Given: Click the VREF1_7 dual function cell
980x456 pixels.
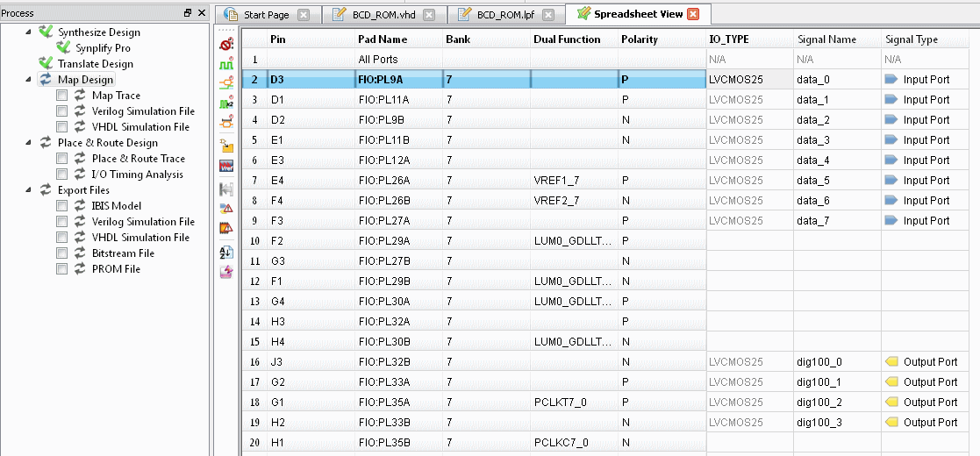Looking at the screenshot, I should point(575,181).
